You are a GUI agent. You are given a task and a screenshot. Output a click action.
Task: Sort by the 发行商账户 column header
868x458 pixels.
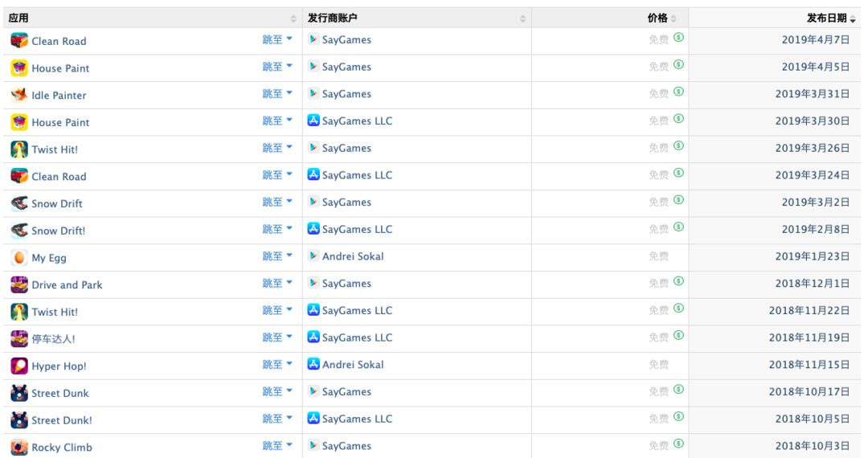tap(417, 18)
